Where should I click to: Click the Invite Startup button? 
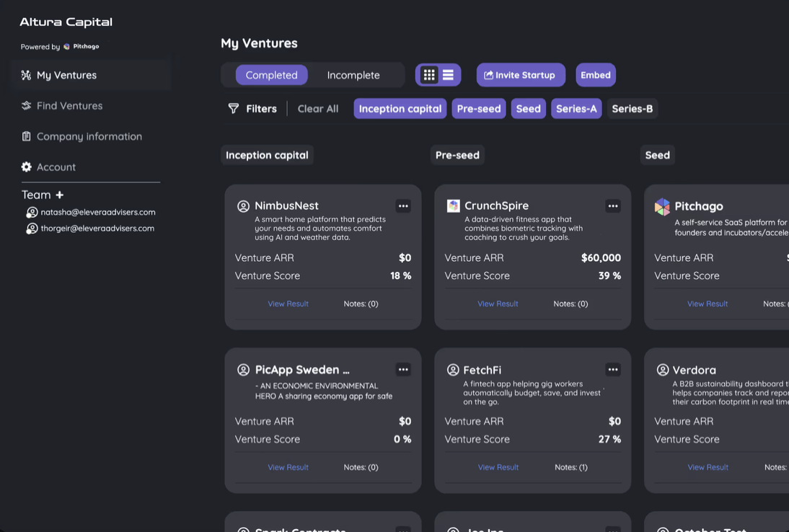(x=521, y=74)
